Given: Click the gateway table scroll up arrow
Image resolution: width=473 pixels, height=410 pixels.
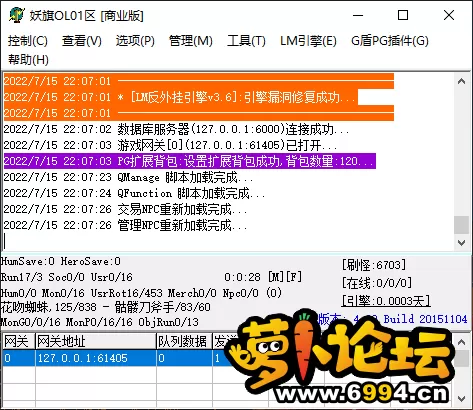Looking at the screenshot, I should pyautogui.click(x=462, y=342).
